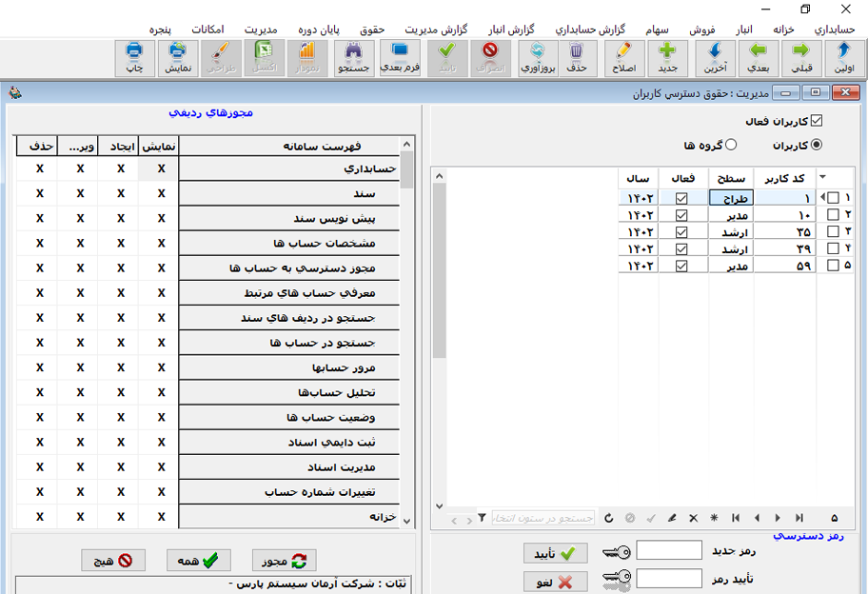Open search with جستجو binoculars icon
The width and height of the screenshot is (868, 594).
(x=354, y=57)
